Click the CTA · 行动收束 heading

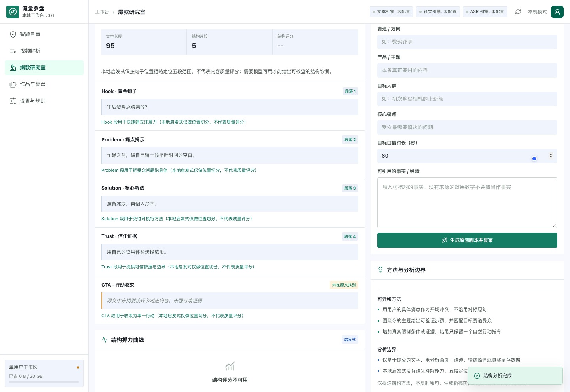[118, 285]
